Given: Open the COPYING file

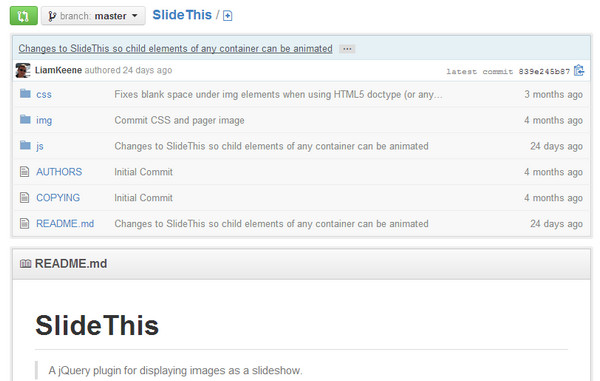Looking at the screenshot, I should 58,198.
